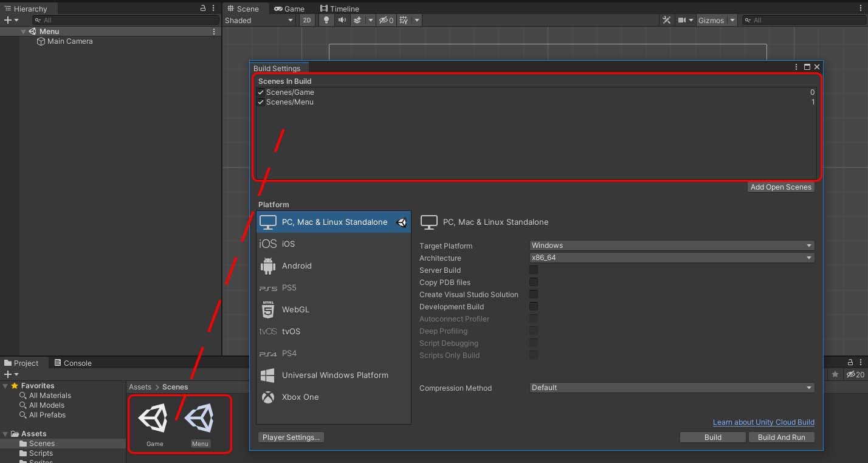Select Scripts folder in Assets
868x463 pixels.
click(x=36, y=453)
